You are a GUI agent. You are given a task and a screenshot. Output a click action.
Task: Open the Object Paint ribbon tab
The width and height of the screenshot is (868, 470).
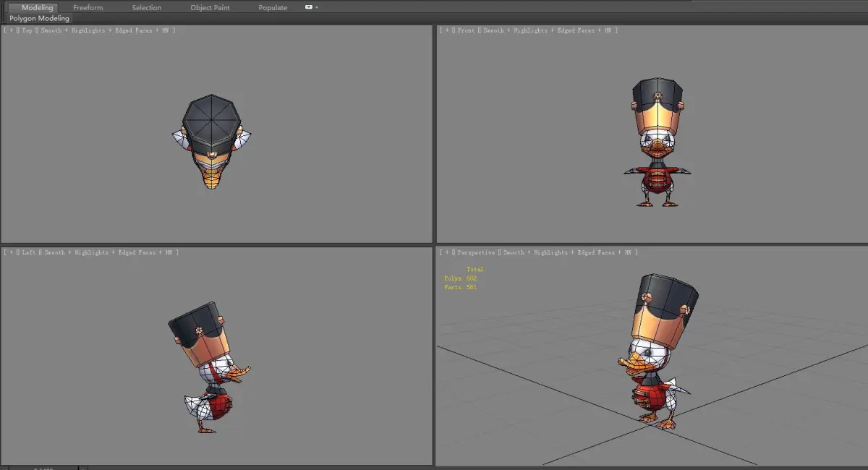pos(210,7)
